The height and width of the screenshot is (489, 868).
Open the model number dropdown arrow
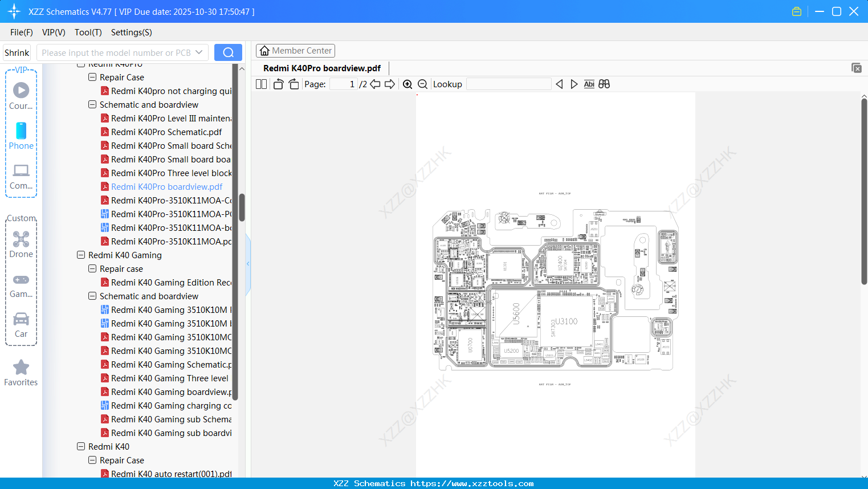(199, 52)
